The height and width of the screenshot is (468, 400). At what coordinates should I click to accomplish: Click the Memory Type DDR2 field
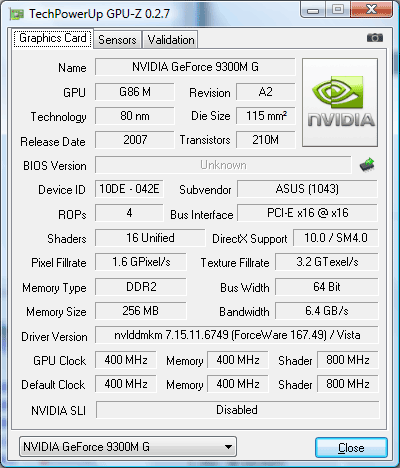coord(141,287)
